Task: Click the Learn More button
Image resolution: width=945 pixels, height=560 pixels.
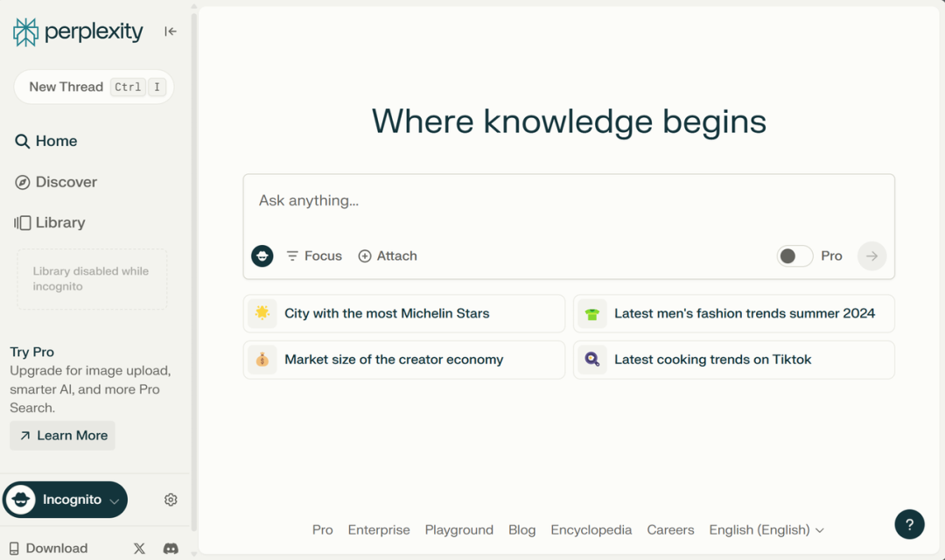Action: pos(63,436)
